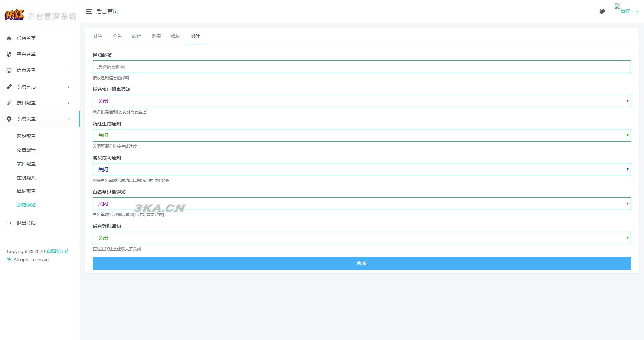Viewport: 644px width, 340px height.
Task: Click the link icon beside 接口配置
Action: [9, 103]
